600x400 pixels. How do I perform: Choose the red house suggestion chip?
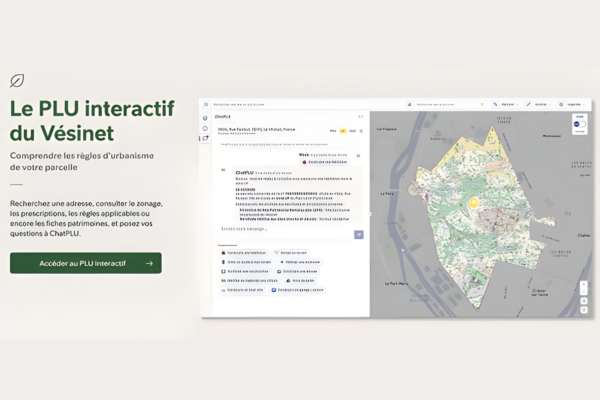pyautogui.click(x=243, y=253)
